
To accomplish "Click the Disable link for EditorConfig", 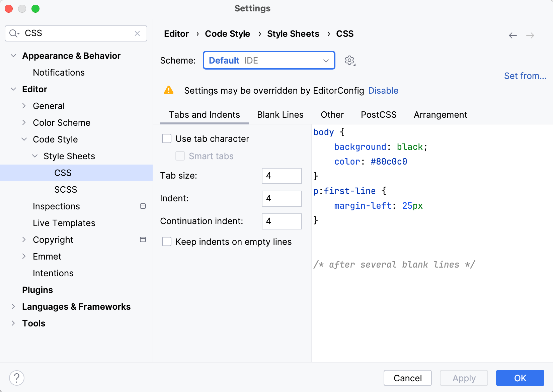I will pyautogui.click(x=383, y=90).
